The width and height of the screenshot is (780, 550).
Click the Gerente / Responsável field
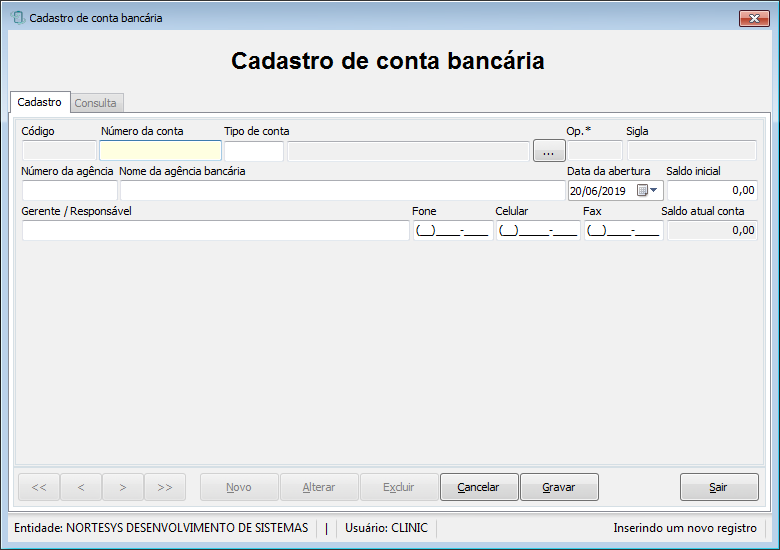[215, 230]
